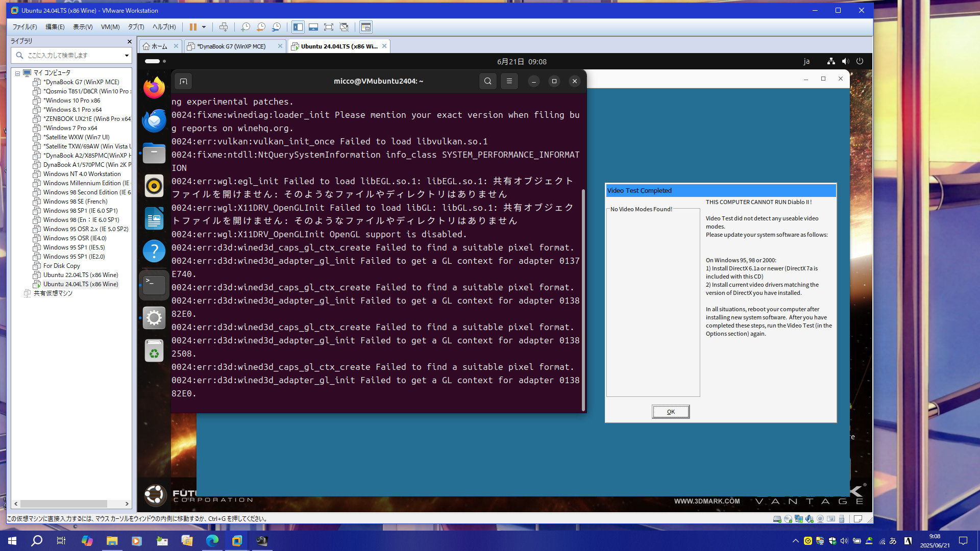Click OK in Video Test Completed dialog
980x551 pixels.
pos(671,412)
